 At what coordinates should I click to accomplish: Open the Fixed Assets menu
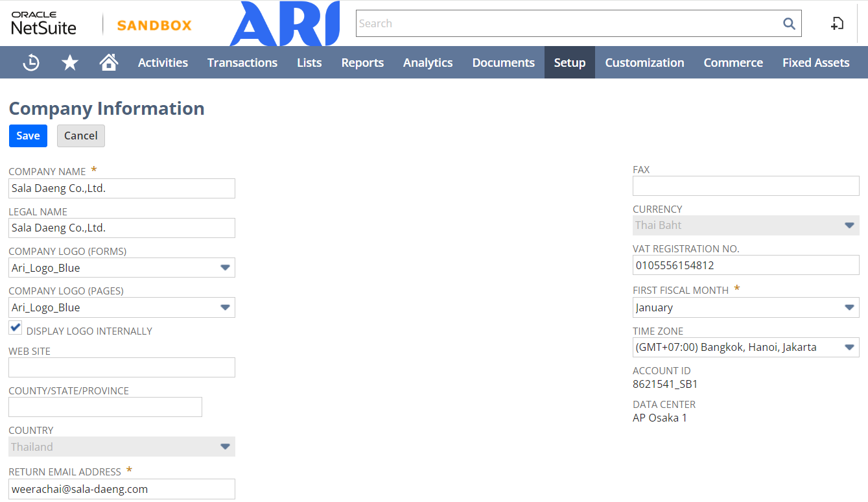tap(815, 62)
